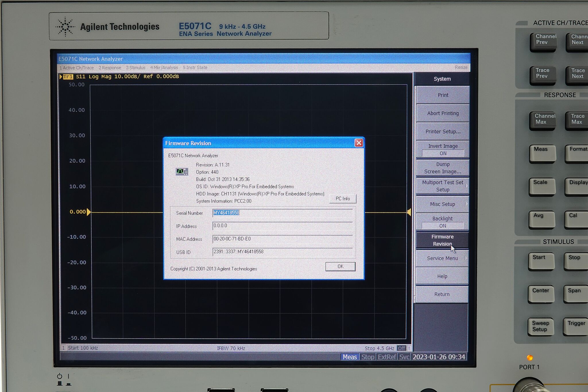
Task: Click the 0.000 reference value label
Action: click(78, 212)
